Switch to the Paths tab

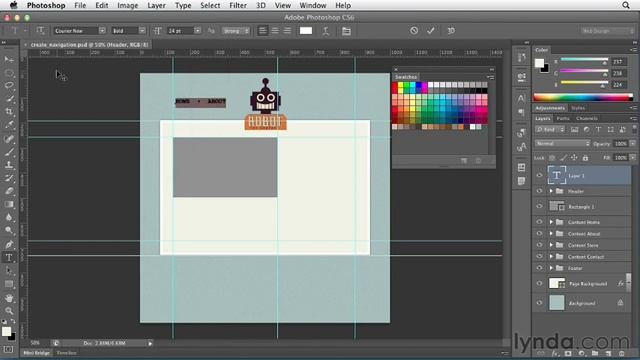click(x=563, y=118)
